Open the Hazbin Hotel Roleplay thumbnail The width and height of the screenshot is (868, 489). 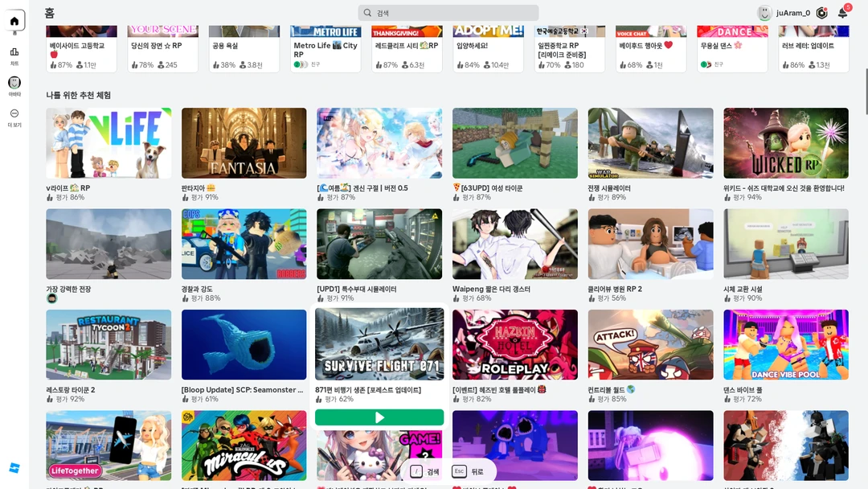coord(514,344)
